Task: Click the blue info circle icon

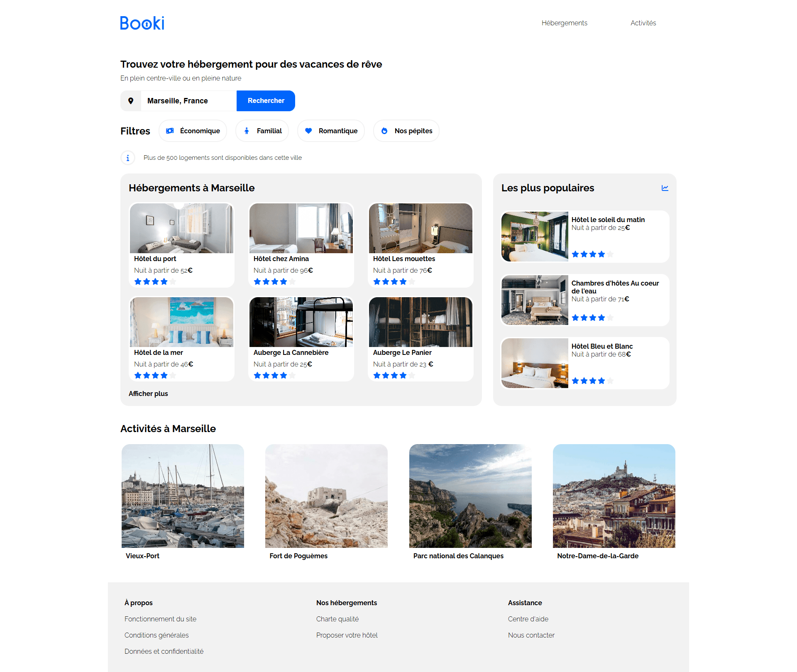Action: click(x=128, y=158)
